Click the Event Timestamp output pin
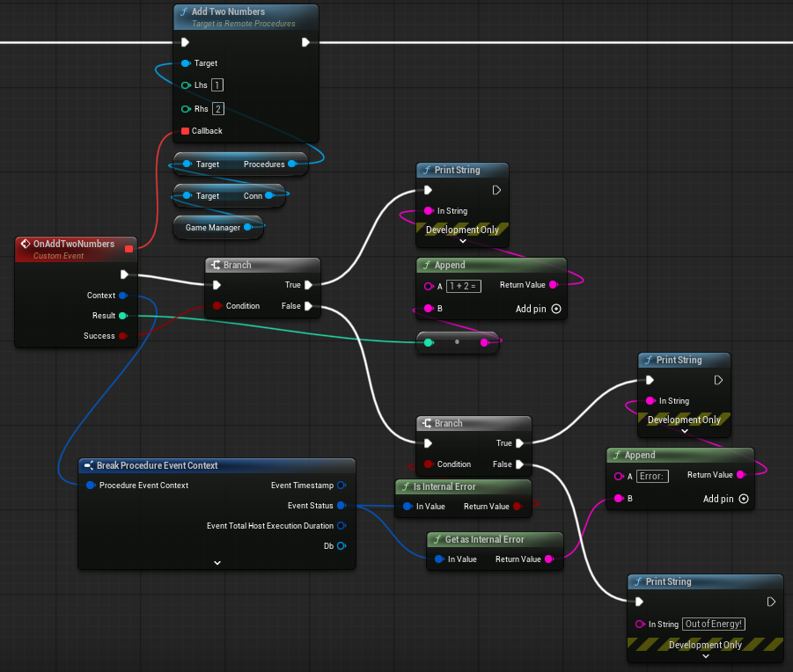The height and width of the screenshot is (672, 793). coord(341,485)
